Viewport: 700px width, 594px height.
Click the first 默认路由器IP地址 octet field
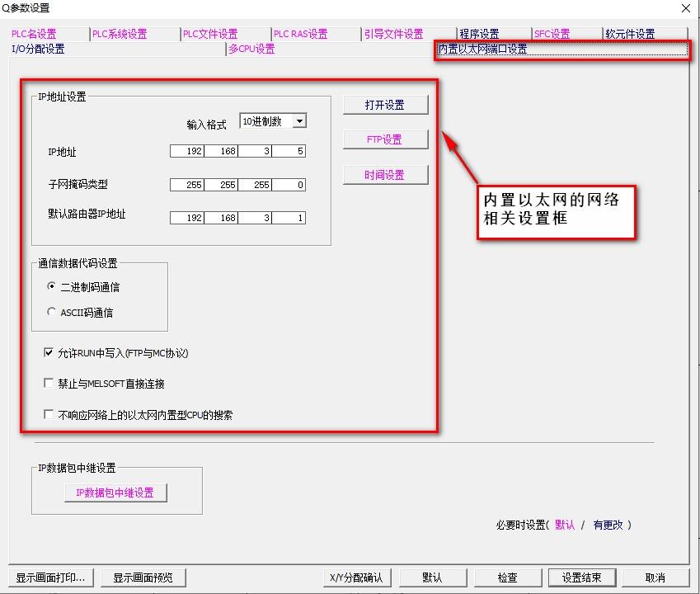coord(187,218)
